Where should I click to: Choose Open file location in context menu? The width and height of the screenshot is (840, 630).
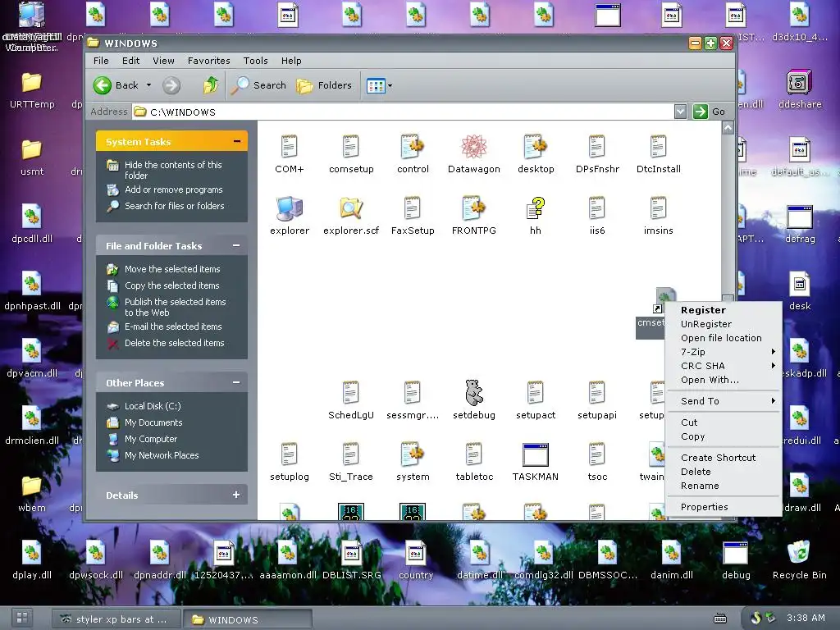[x=723, y=337]
